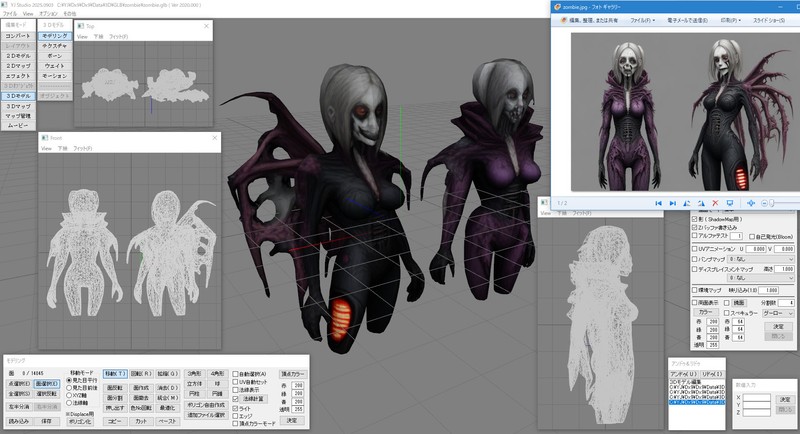Go to the previous photo in gallery
The width and height of the screenshot is (800, 434).
(657, 203)
